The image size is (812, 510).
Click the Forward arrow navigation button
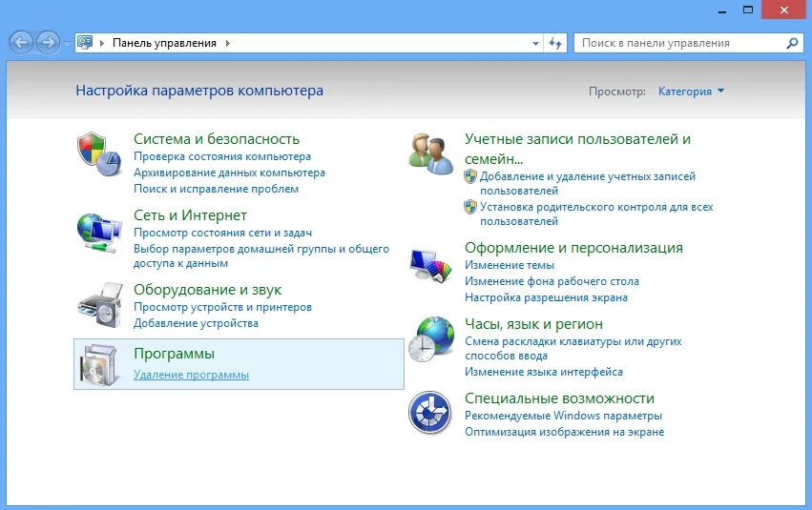(x=48, y=42)
